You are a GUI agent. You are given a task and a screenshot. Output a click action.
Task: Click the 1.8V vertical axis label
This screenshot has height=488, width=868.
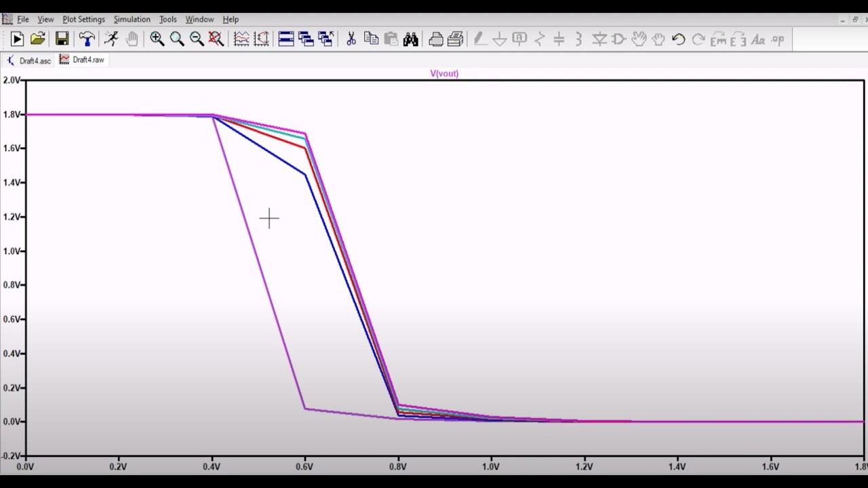pos(12,114)
